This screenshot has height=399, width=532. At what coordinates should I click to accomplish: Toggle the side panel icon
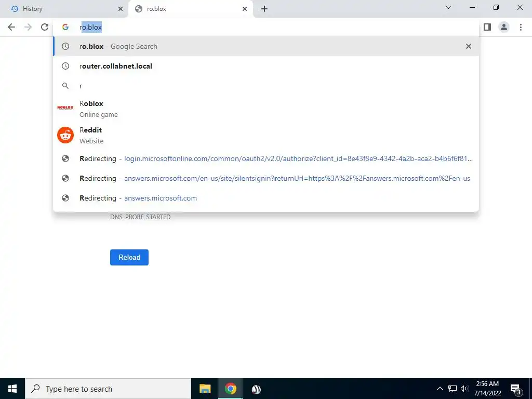(487, 27)
